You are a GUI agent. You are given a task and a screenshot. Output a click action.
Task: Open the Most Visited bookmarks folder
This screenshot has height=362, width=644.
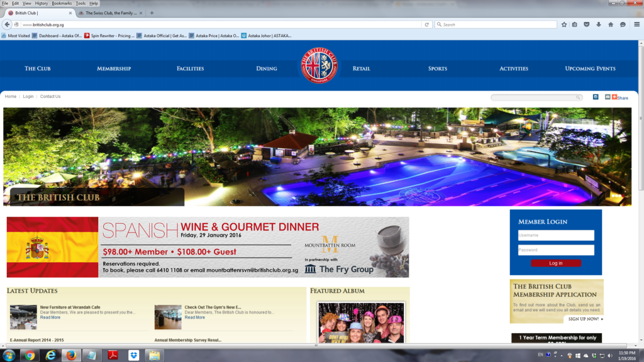16,36
